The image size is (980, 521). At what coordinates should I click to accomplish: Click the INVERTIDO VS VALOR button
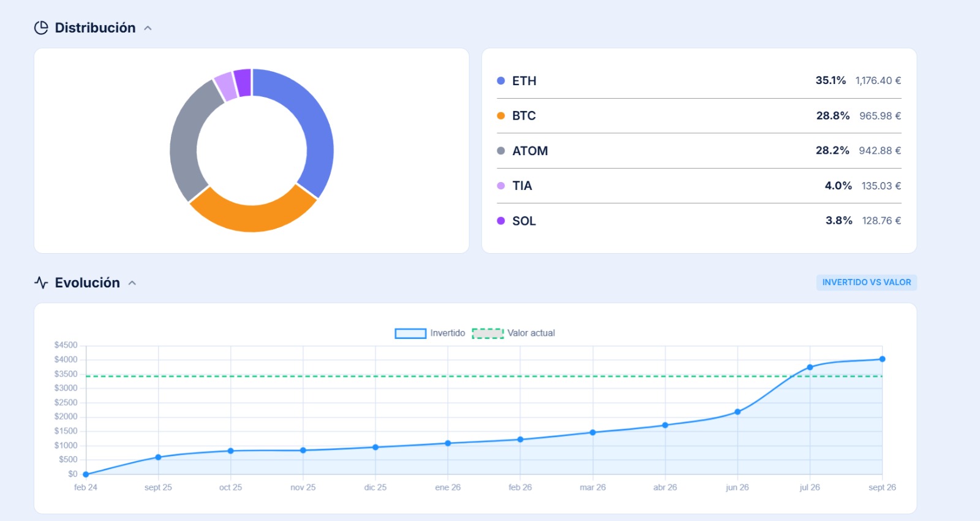(x=866, y=283)
